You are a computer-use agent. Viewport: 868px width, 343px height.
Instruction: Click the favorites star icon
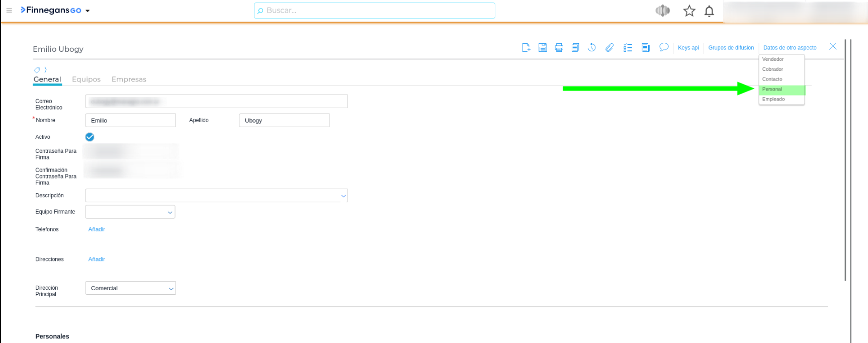[689, 11]
